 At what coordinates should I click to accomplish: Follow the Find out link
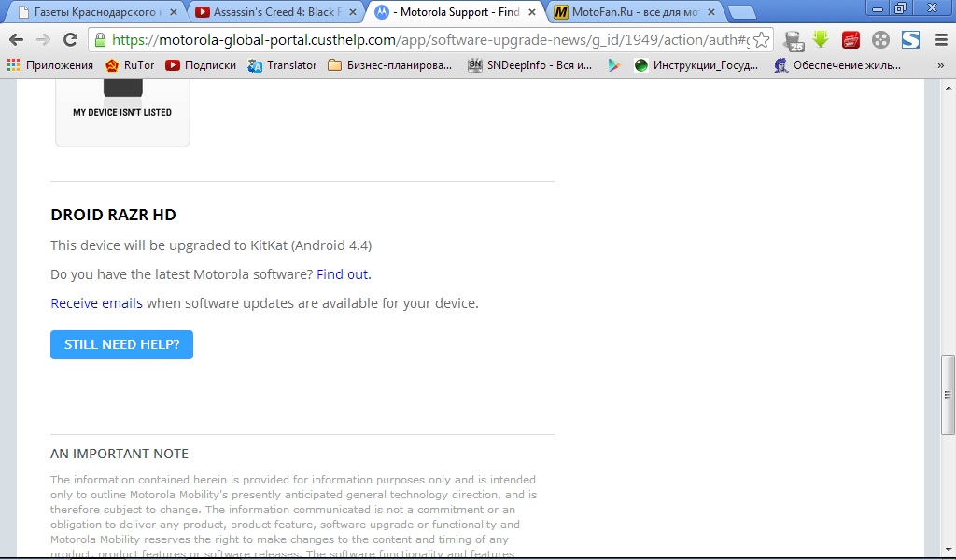coord(342,274)
